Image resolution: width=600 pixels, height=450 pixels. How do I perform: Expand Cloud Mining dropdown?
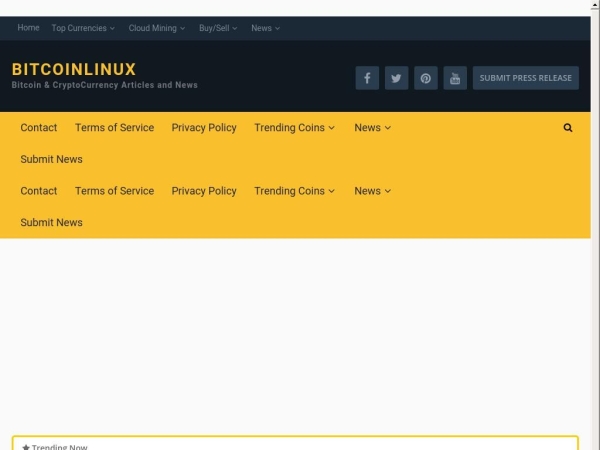click(x=157, y=28)
